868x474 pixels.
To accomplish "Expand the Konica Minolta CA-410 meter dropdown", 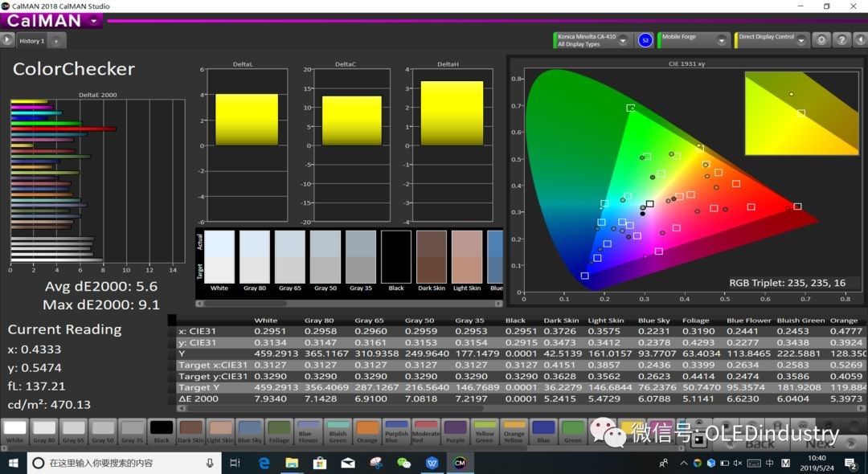I will pyautogui.click(x=623, y=40).
